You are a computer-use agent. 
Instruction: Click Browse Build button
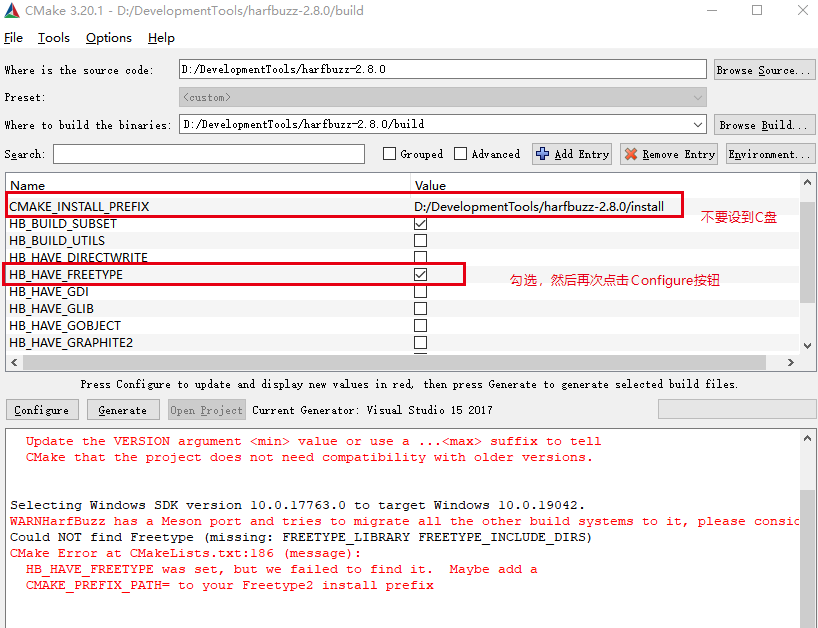tap(764, 125)
